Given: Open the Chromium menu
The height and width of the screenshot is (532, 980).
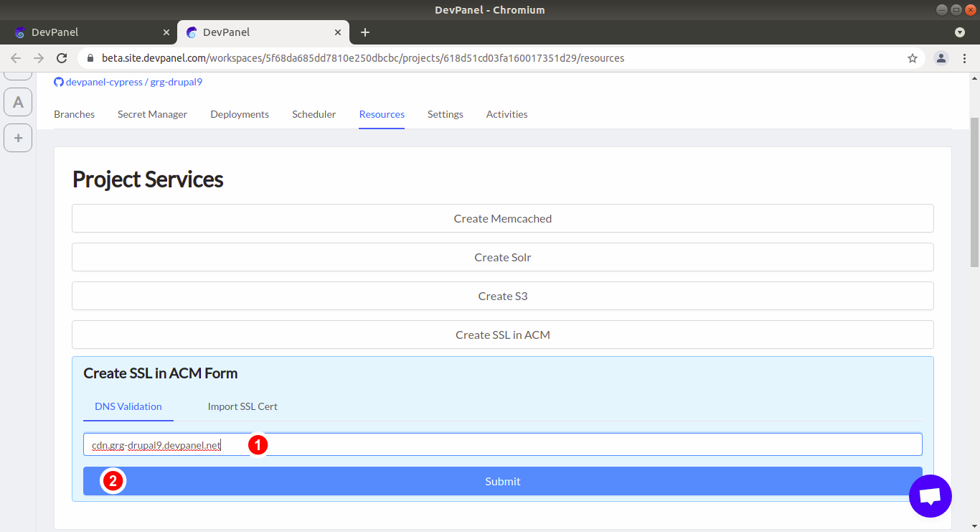Looking at the screenshot, I should 965,58.
